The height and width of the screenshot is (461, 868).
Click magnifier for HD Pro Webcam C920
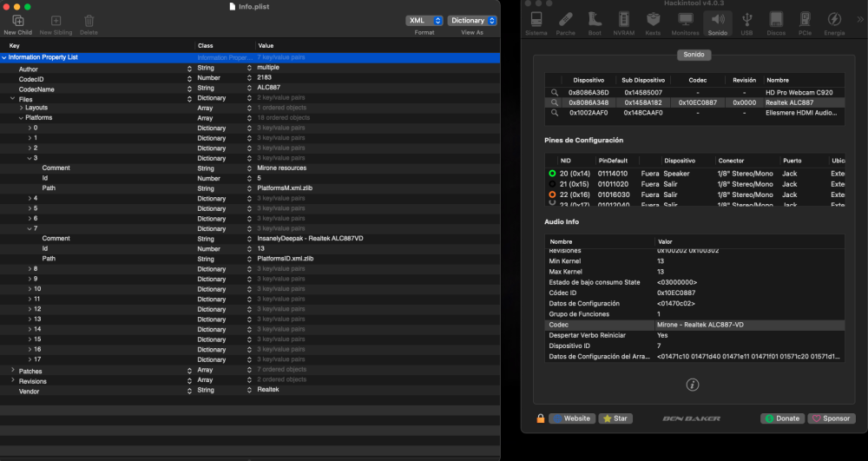[554, 92]
